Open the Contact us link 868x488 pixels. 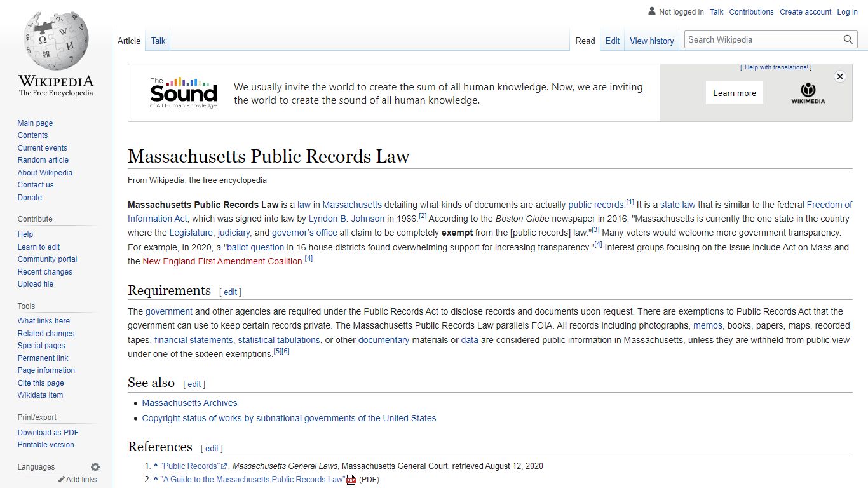point(36,185)
